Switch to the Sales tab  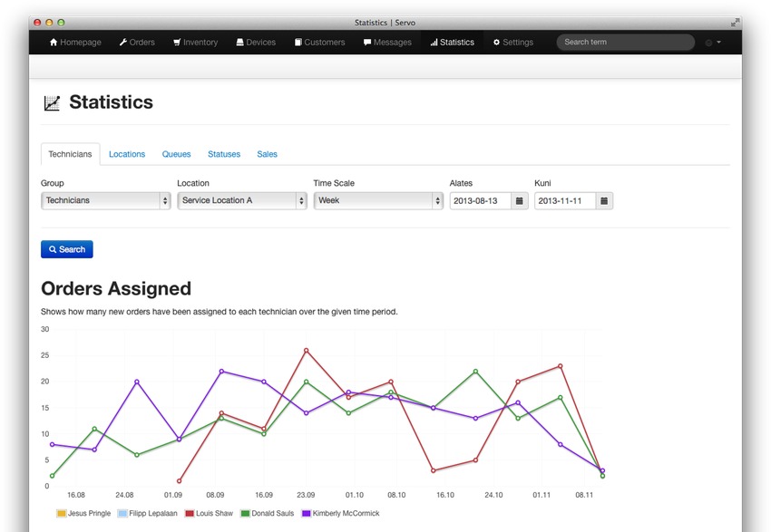[x=267, y=154]
